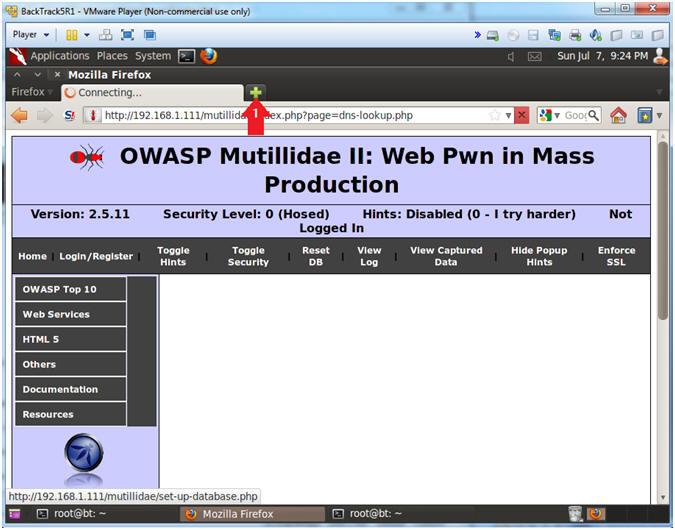Click the OWASP round logo in sidebar
Image resolution: width=675 pixels, height=530 pixels.
[84, 453]
